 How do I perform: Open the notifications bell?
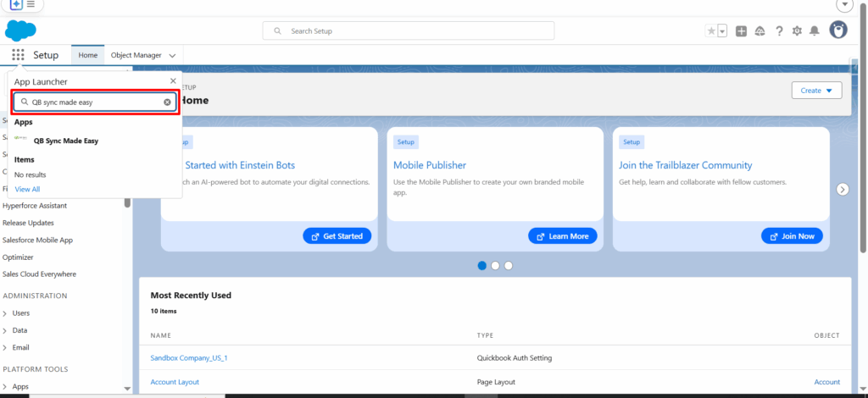tap(815, 31)
